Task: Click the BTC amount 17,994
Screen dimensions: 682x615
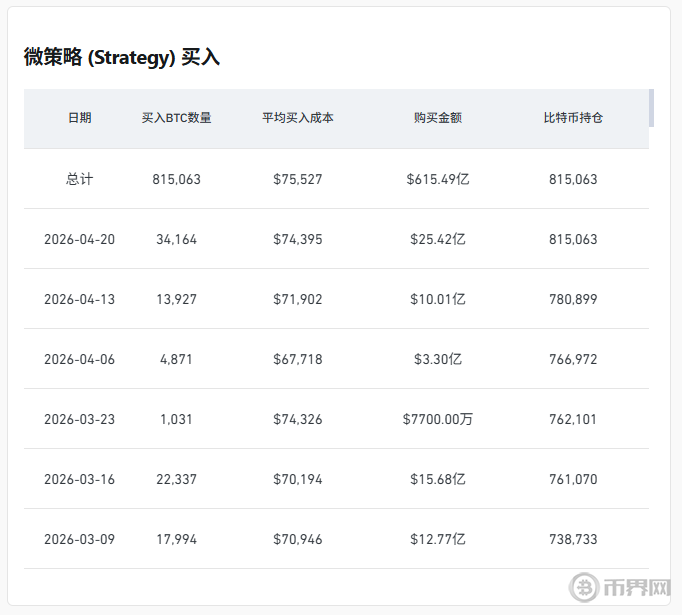Action: (176, 539)
